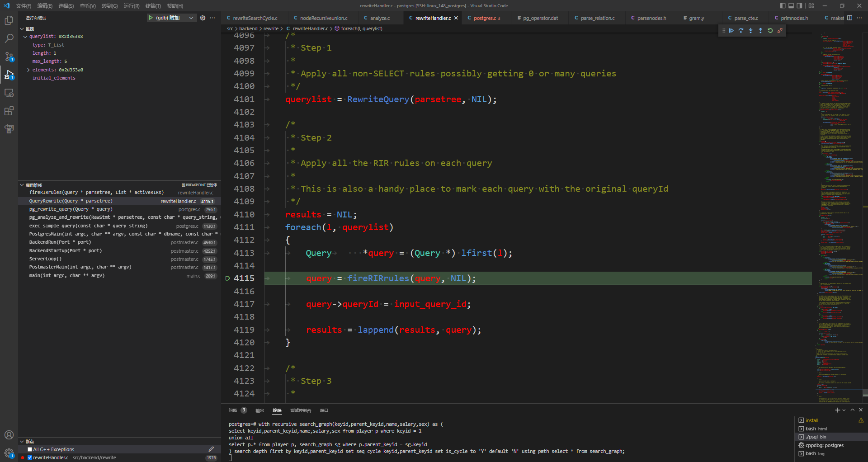Edit condition with pencil icon on All C++ Exceptions
The width and height of the screenshot is (868, 462).
coord(211,449)
